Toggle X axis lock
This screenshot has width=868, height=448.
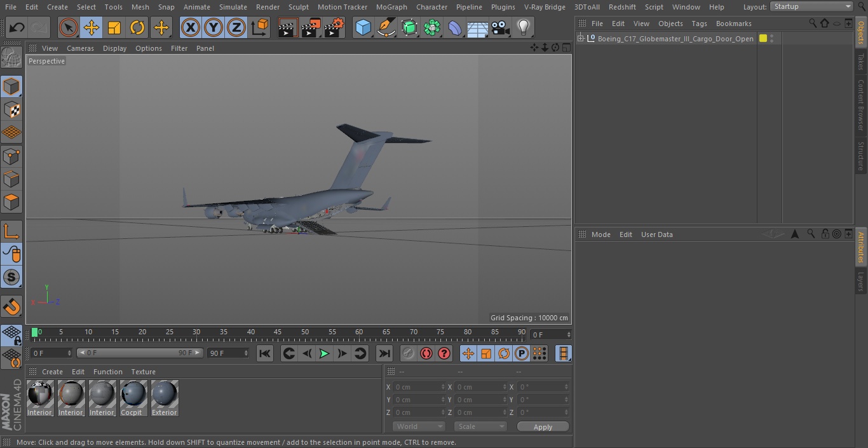pyautogui.click(x=191, y=27)
